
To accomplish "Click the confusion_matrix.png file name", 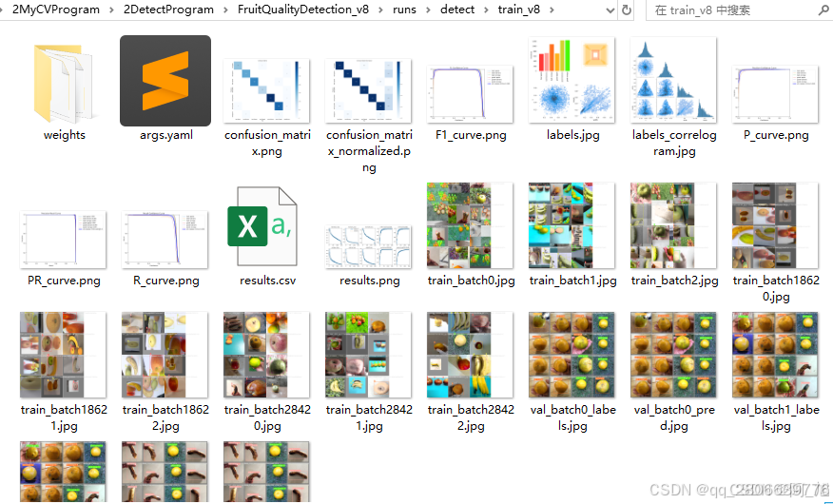I will (267, 143).
